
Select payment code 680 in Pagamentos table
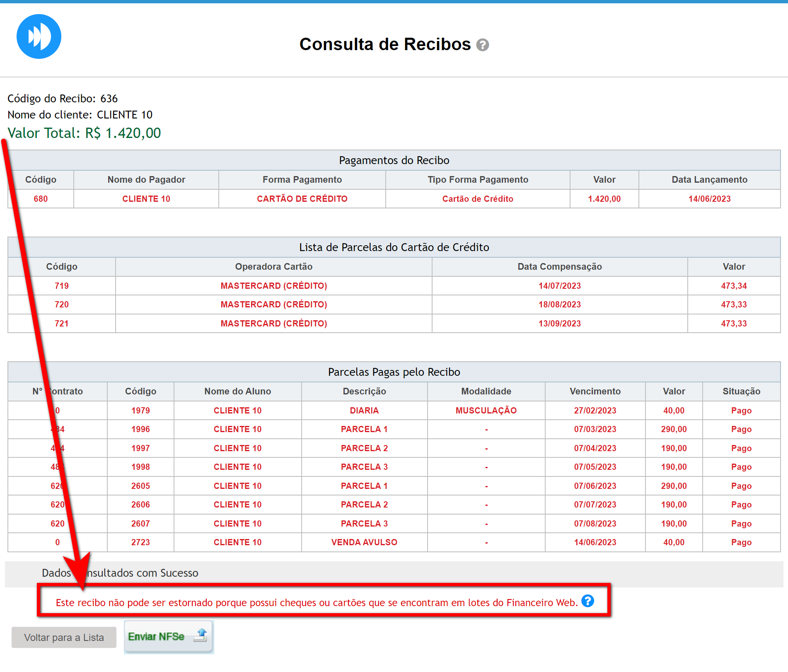point(41,199)
